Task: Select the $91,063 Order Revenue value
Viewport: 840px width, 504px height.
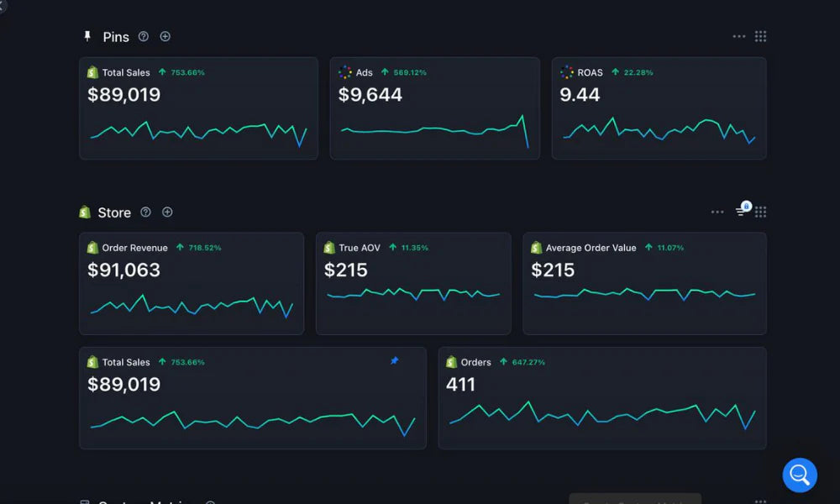Action: [x=123, y=270]
